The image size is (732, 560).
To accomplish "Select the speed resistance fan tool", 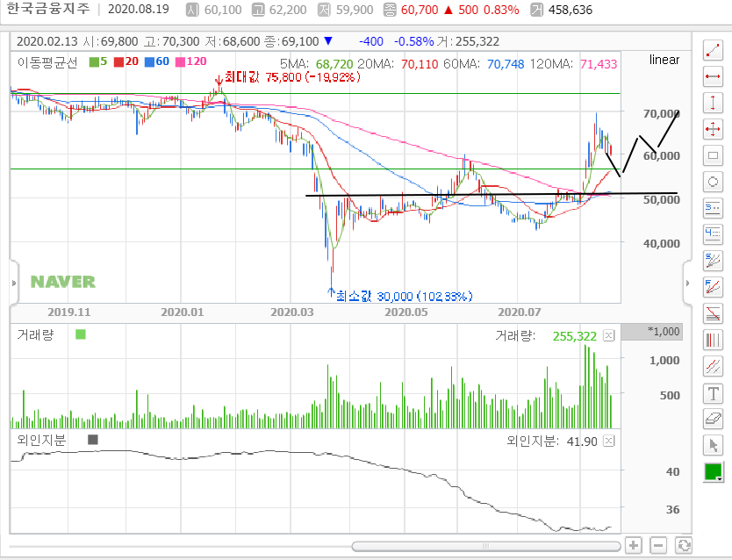I will point(713,261).
